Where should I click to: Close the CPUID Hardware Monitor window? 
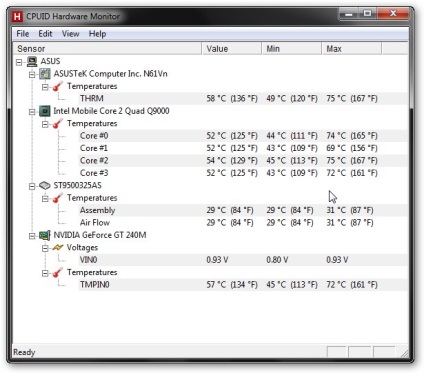click(x=393, y=14)
